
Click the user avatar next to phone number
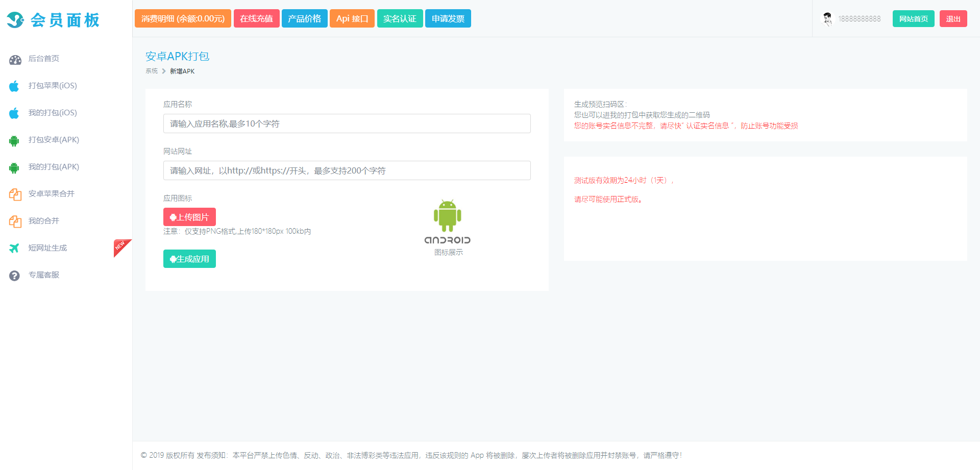tap(827, 18)
